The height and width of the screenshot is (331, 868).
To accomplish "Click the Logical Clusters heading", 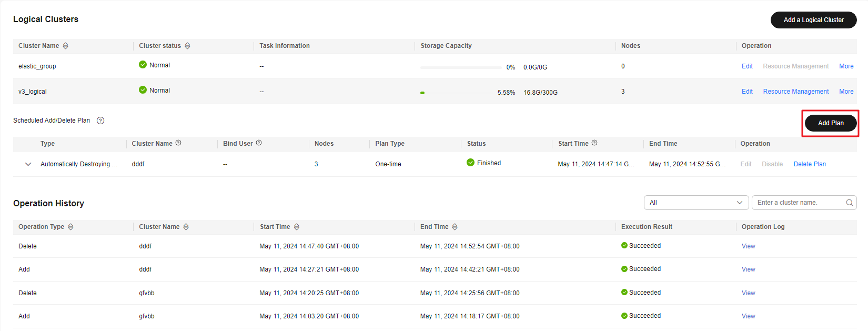I will 46,19.
